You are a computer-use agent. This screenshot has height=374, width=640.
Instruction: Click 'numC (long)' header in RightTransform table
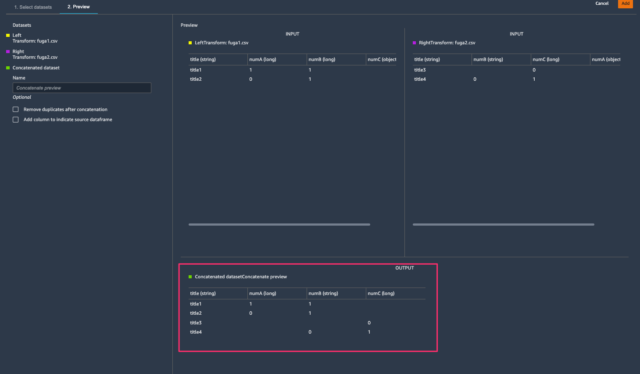coord(560,60)
